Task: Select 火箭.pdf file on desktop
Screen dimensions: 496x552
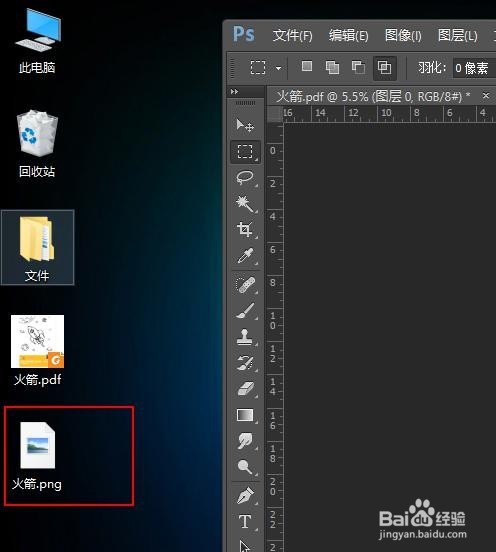Action: pos(37,350)
